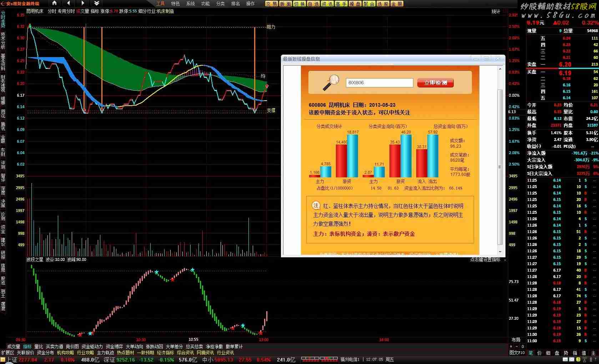Select the 买卖力道 indicator tab
This screenshot has width=599, height=364.
coord(54,347)
